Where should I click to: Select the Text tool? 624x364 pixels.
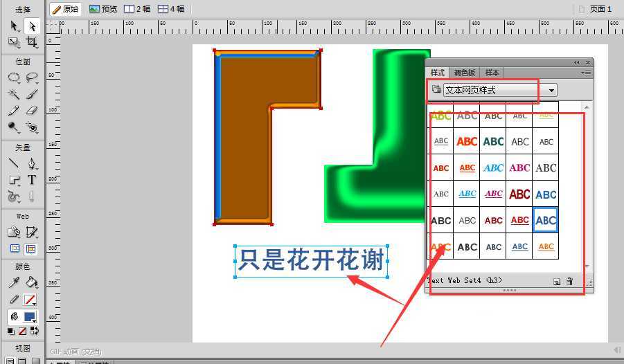click(x=32, y=180)
